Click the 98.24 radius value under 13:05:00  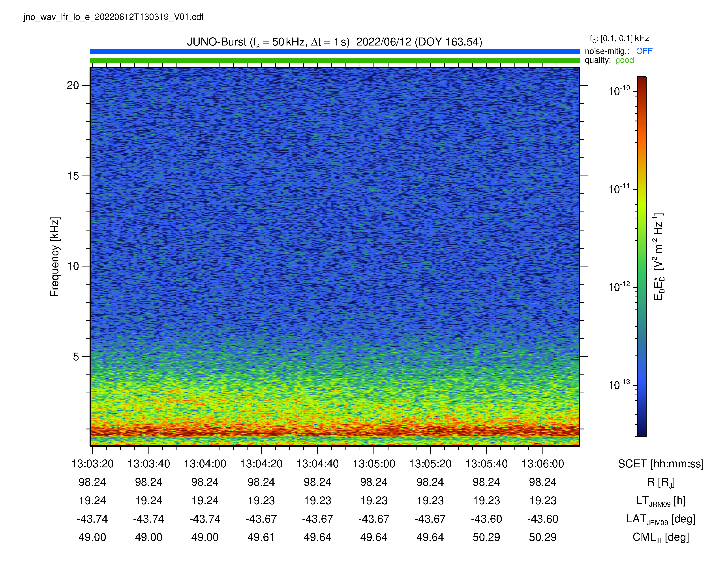click(x=374, y=482)
